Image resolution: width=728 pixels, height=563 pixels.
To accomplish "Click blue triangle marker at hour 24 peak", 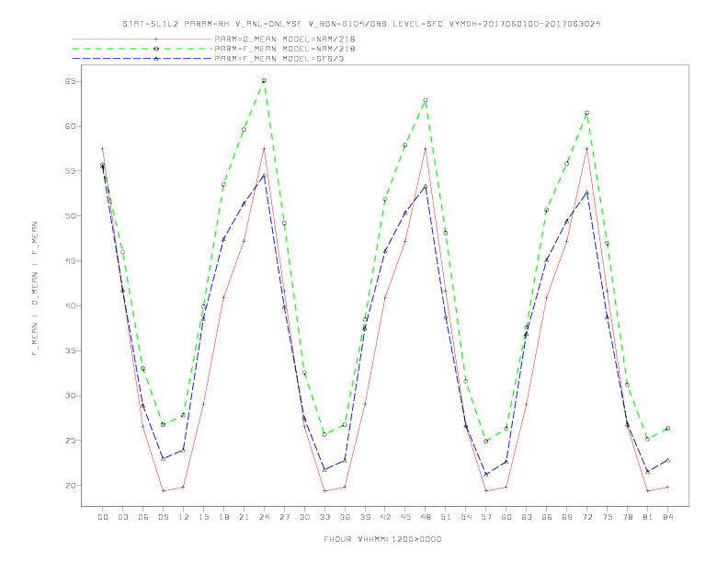I will [x=264, y=176].
